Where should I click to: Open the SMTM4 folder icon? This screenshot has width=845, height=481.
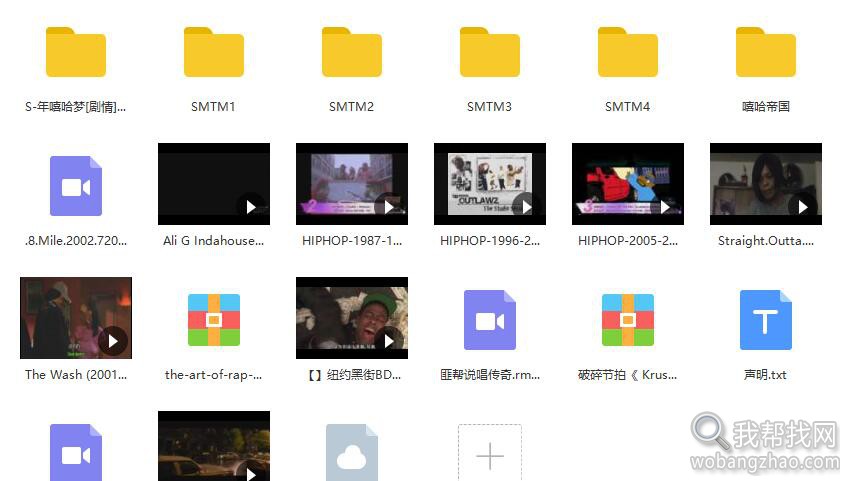[x=628, y=52]
